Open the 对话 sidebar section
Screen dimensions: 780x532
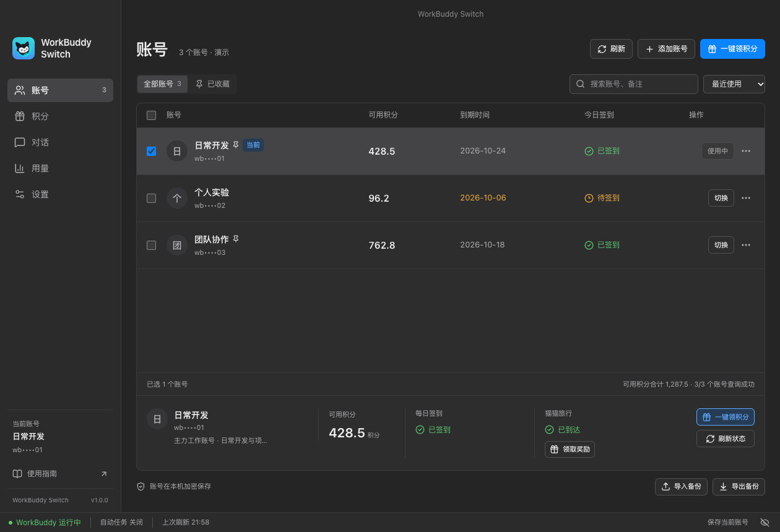(60, 142)
